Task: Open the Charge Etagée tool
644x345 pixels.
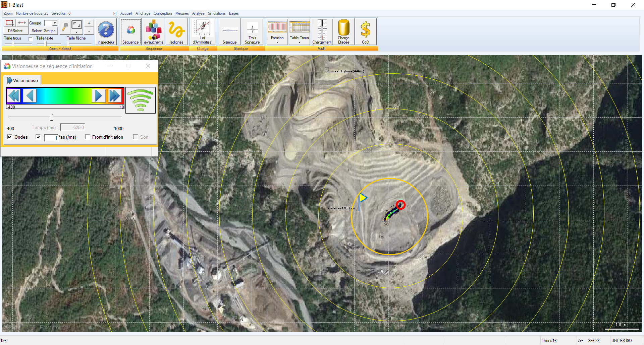Action: pyautogui.click(x=343, y=32)
